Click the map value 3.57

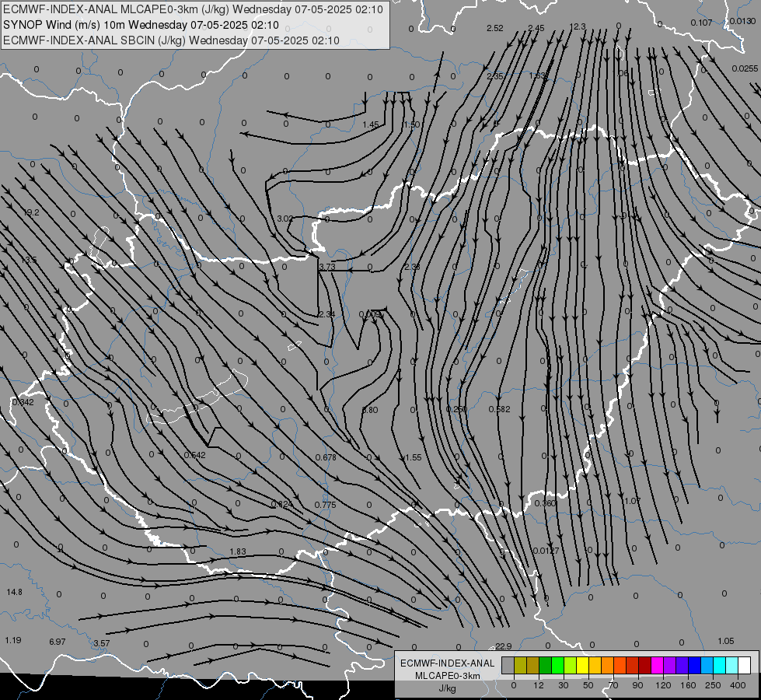coord(101,643)
